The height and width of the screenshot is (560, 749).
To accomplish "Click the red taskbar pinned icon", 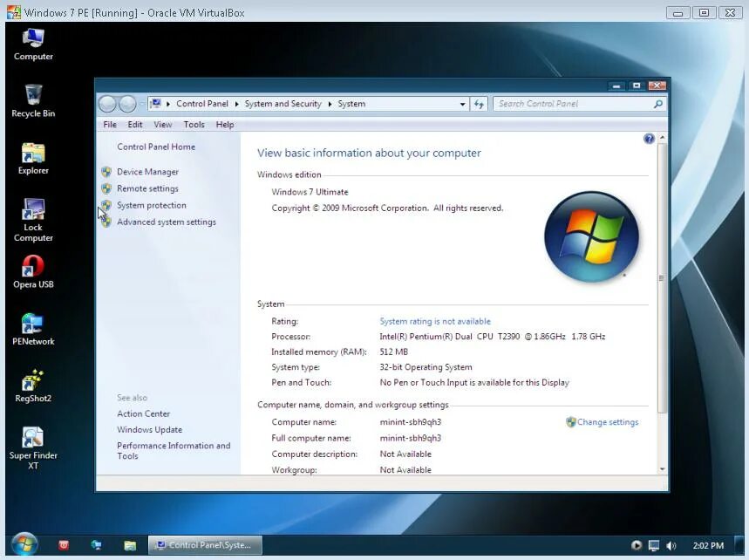I will tap(64, 545).
